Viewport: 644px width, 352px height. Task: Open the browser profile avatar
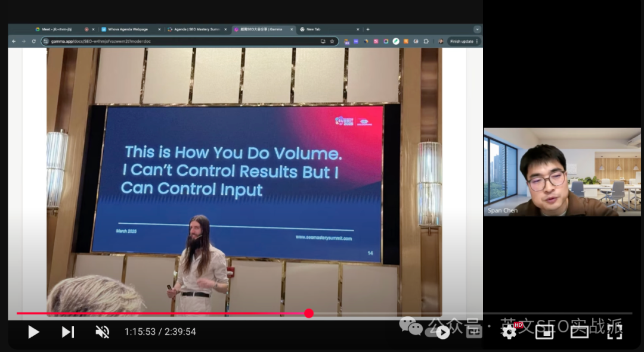tap(441, 42)
